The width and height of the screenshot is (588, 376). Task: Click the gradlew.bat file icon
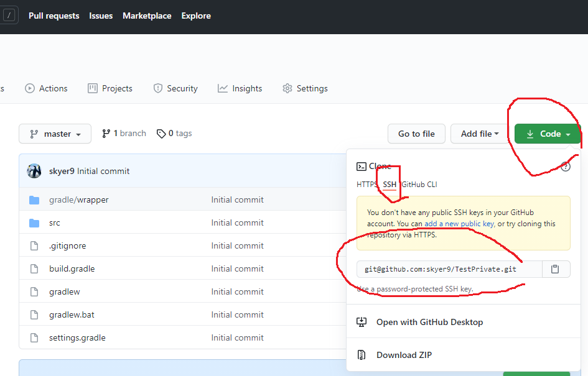(34, 314)
